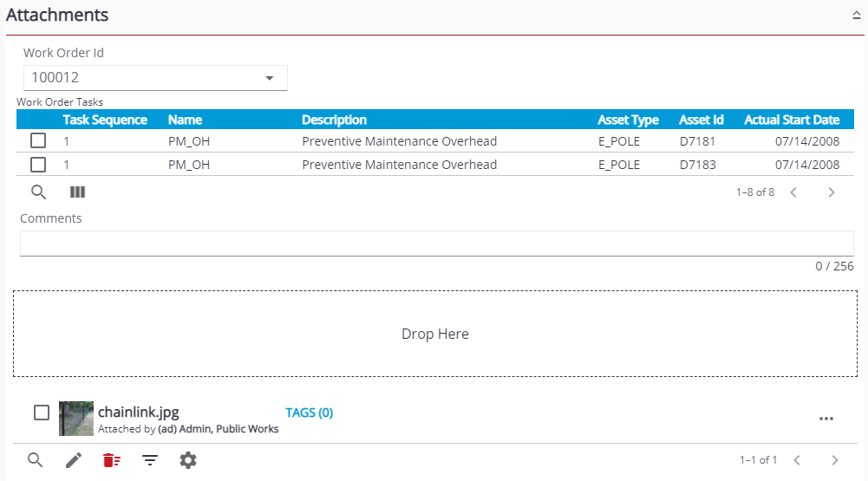Collapse the Attachments panel
Viewport: 868px width, 481px height.
pos(856,16)
